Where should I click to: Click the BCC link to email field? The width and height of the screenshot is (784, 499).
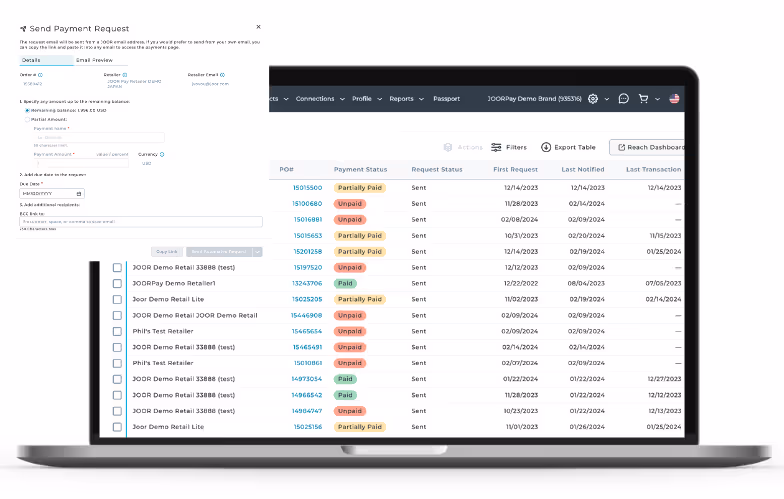click(x=141, y=222)
